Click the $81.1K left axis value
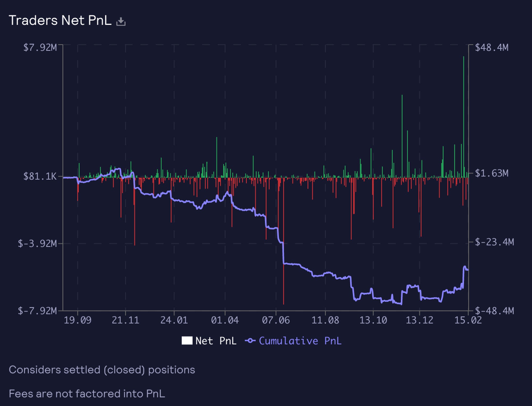 pyautogui.click(x=40, y=176)
